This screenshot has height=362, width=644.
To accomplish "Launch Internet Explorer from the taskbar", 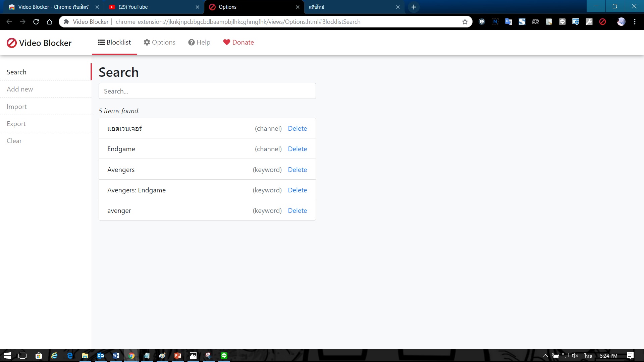I will [x=54, y=356].
